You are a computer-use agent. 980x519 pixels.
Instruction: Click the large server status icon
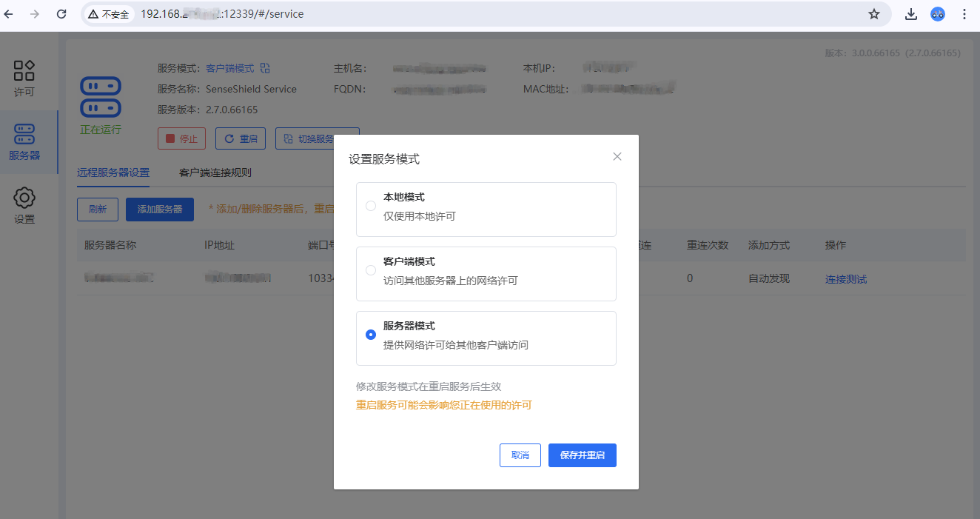coord(100,97)
